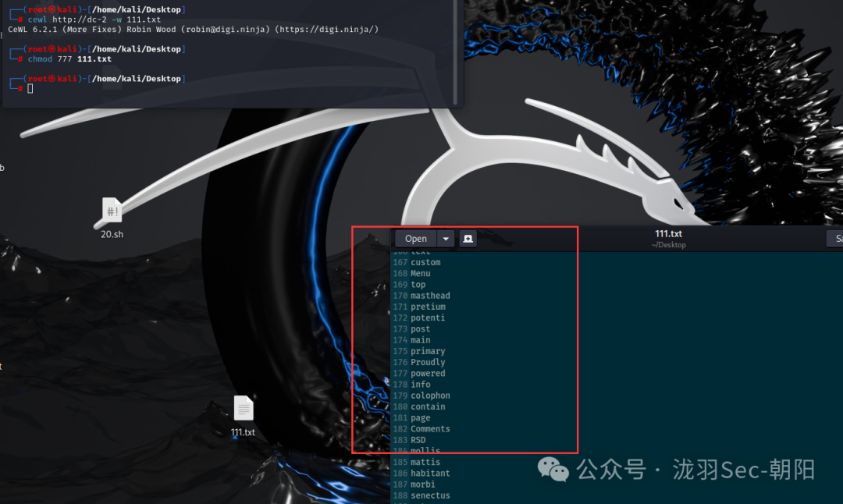This screenshot has width=843, height=504.
Task: Select the word 'potenti' on line 172
Action: point(428,318)
